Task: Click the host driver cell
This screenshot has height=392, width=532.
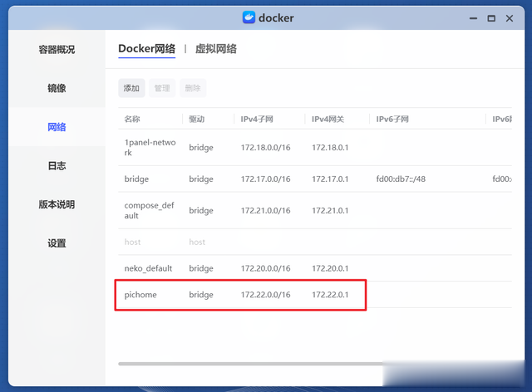Action: [x=197, y=242]
